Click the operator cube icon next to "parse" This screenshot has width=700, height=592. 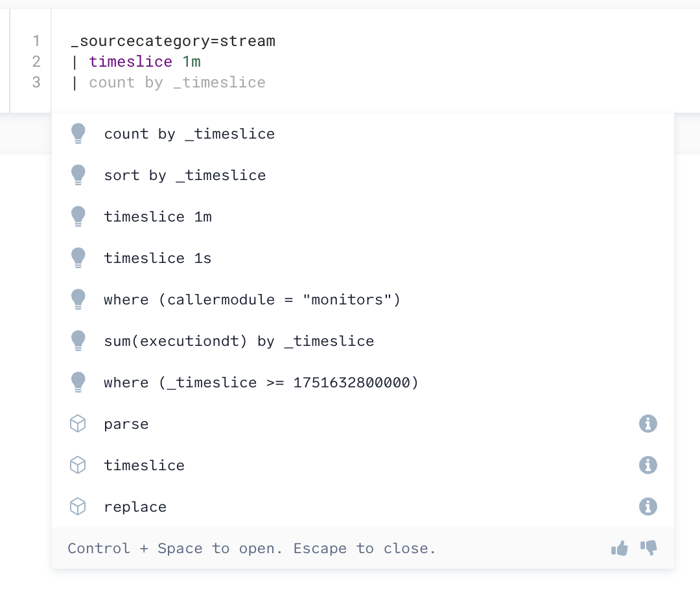pos(78,424)
